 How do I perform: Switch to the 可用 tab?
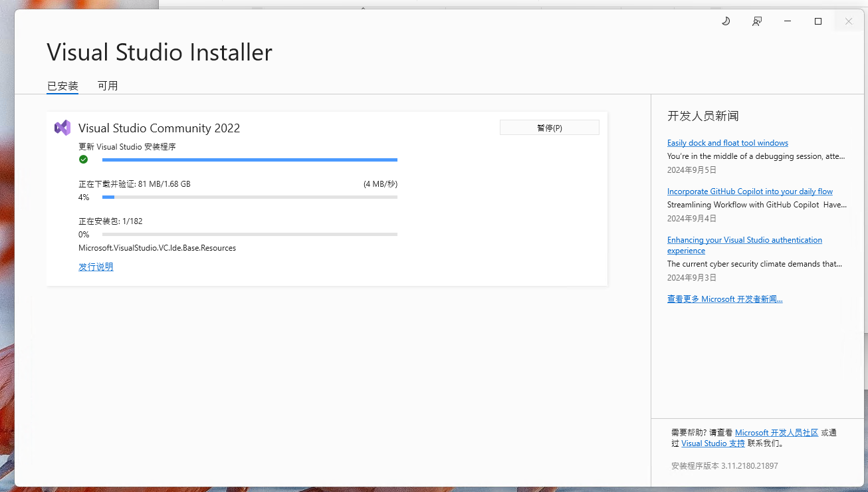point(108,86)
